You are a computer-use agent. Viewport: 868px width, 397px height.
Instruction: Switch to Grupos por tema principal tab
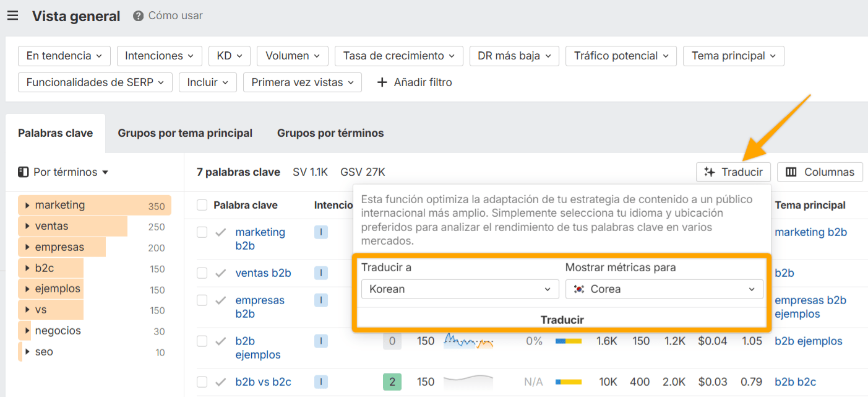tap(184, 133)
